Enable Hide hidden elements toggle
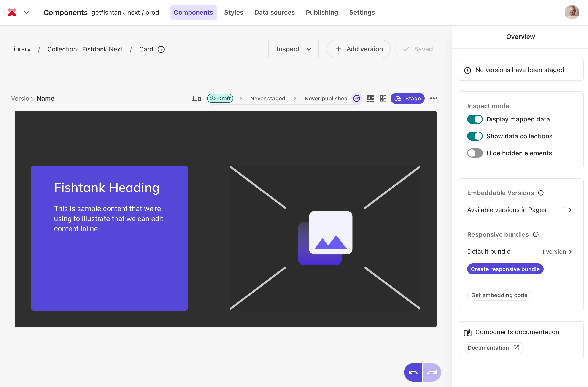Image resolution: width=588 pixels, height=387 pixels. pyautogui.click(x=475, y=153)
